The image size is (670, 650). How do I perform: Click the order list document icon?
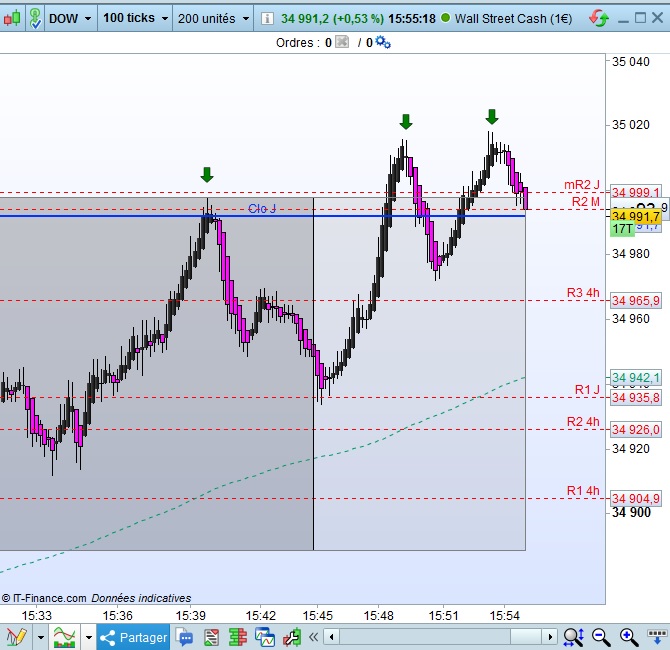tap(211, 637)
